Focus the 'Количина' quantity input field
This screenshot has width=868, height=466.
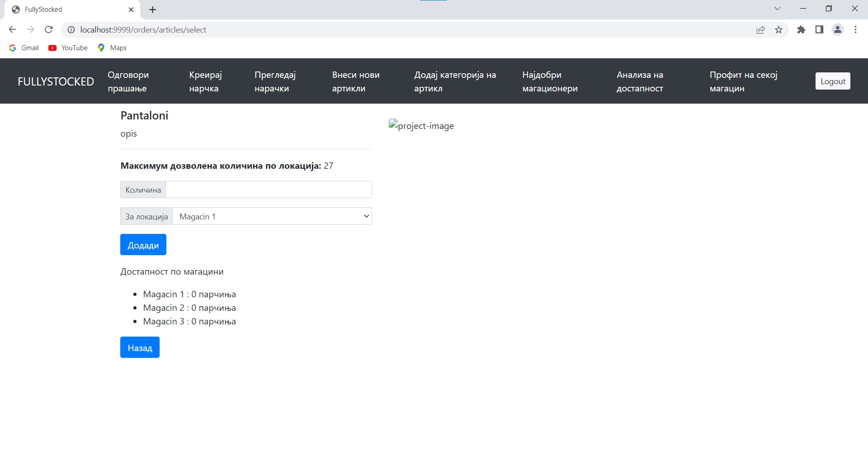(x=269, y=190)
